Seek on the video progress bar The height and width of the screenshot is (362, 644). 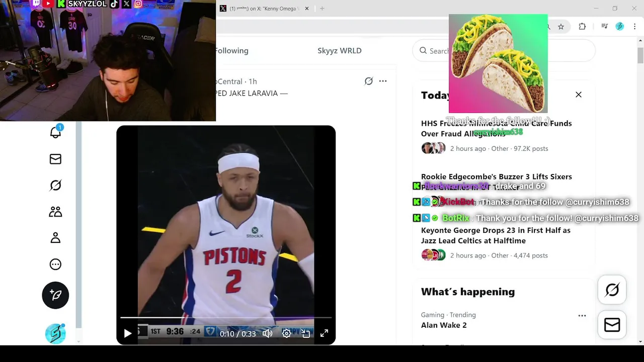coord(226,318)
